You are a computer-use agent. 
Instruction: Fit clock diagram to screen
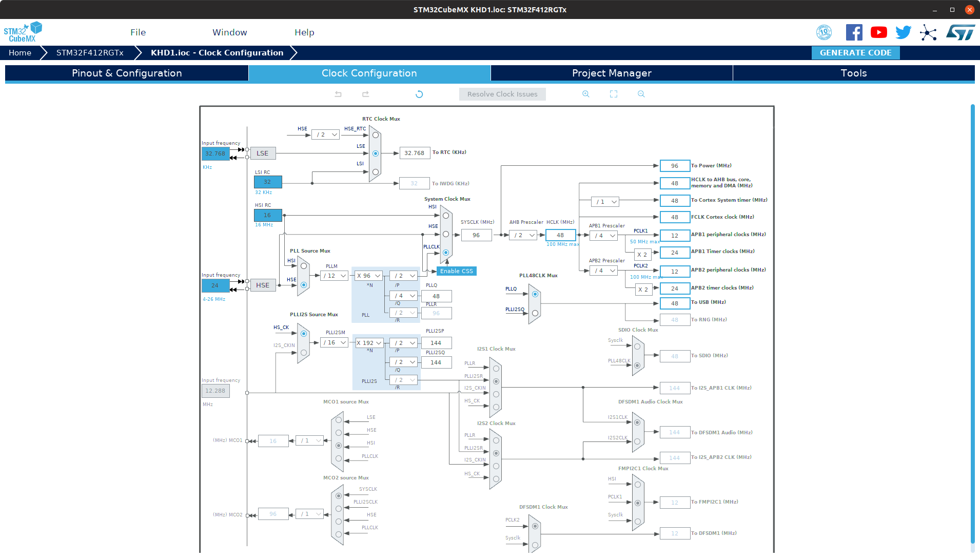(614, 94)
